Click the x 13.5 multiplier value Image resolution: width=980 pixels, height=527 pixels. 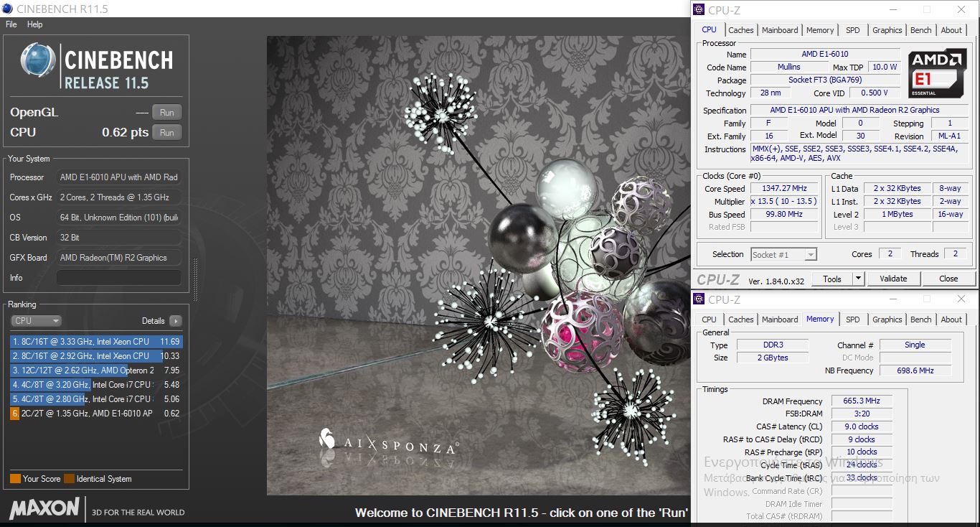coord(784,201)
